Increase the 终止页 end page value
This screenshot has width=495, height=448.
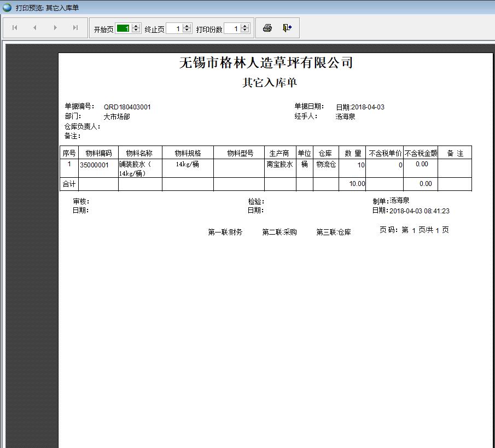187,26
